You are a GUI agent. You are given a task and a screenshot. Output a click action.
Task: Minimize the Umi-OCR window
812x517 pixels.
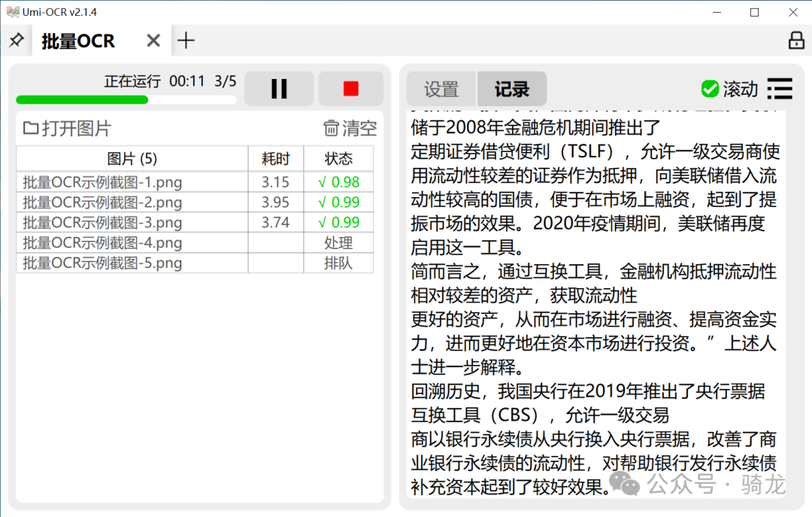pos(717,12)
